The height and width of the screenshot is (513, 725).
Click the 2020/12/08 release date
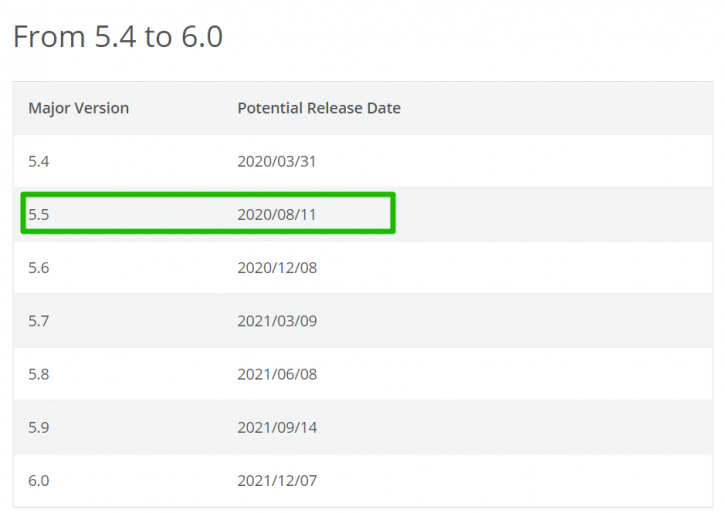(277, 268)
